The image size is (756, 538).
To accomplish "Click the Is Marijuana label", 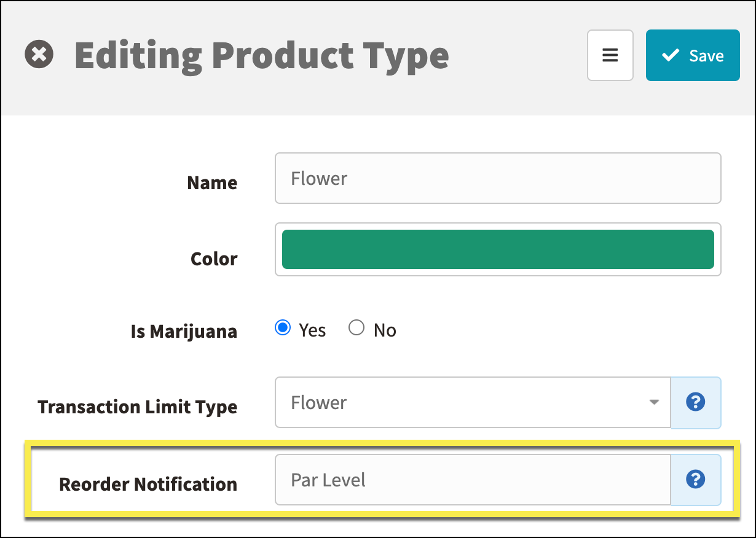I will [x=184, y=331].
